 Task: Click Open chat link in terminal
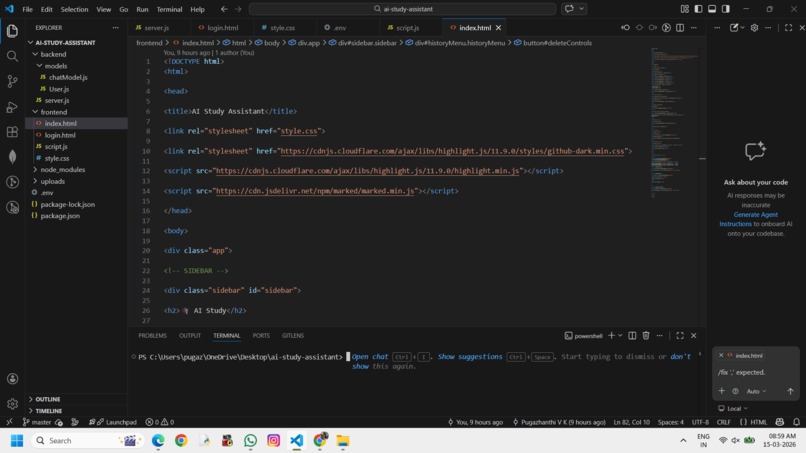(370, 357)
